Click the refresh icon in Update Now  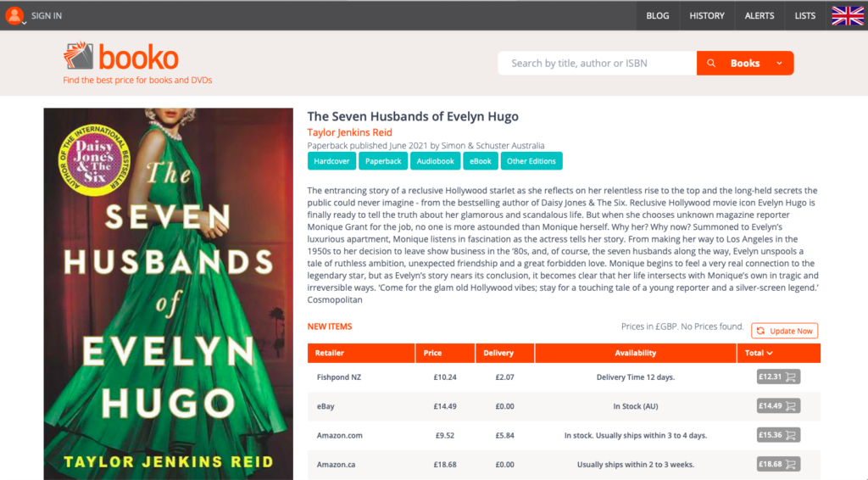pos(760,331)
